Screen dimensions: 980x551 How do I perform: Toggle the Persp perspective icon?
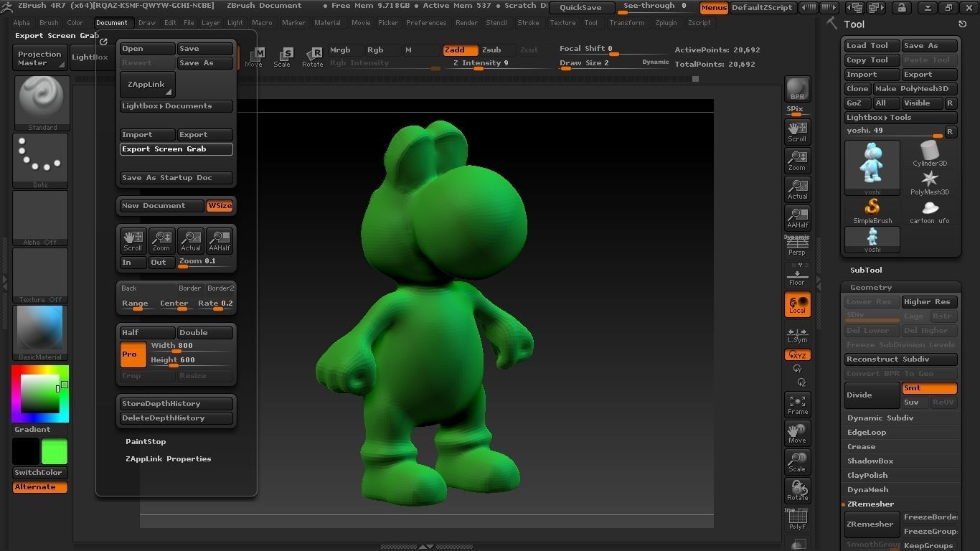pos(797,245)
